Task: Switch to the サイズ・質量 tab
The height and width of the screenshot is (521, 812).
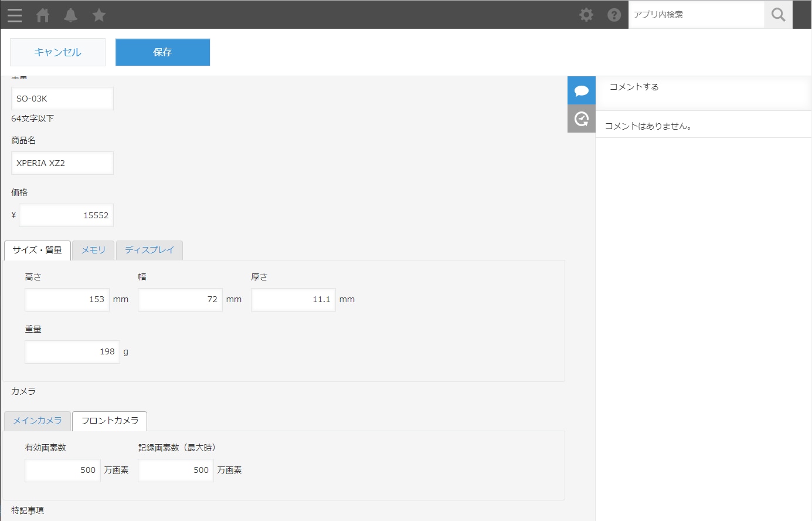Action: coord(38,251)
